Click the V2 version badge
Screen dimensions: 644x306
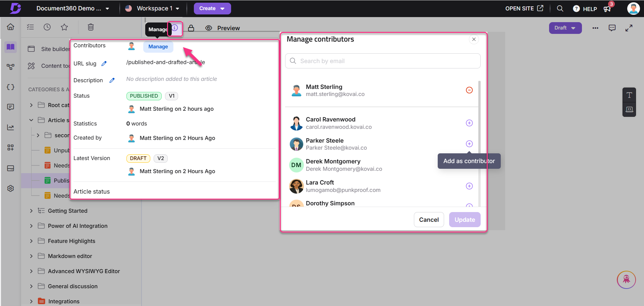[x=161, y=158]
